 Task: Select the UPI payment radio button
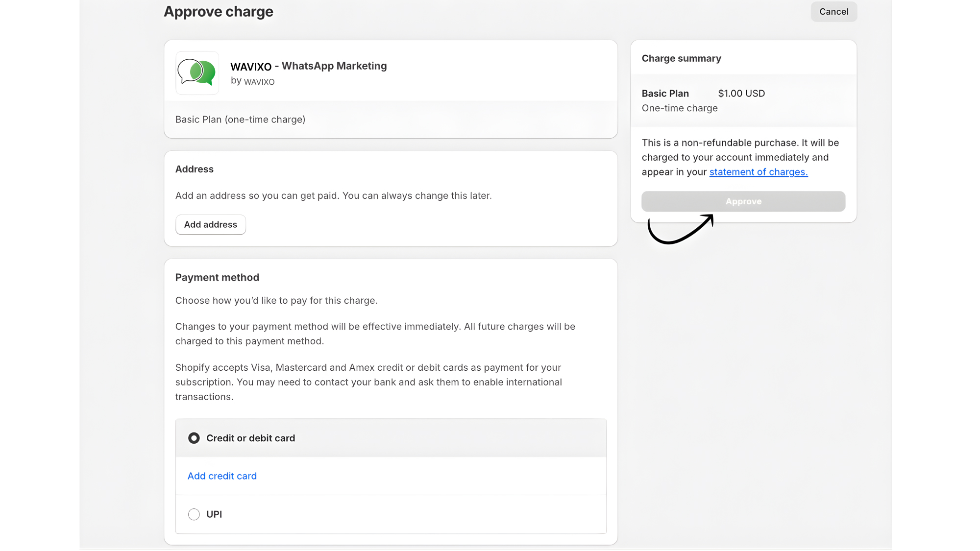[194, 514]
